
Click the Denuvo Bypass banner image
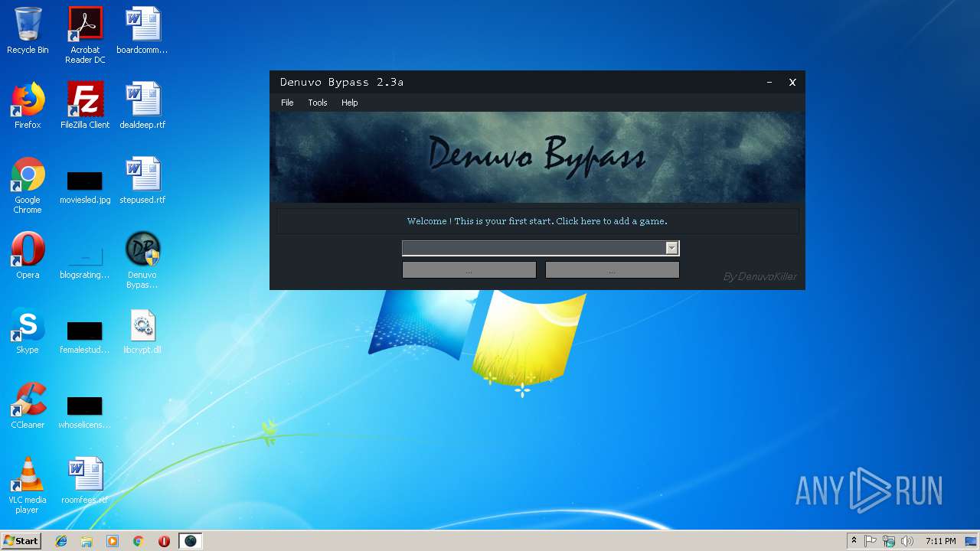tap(537, 158)
